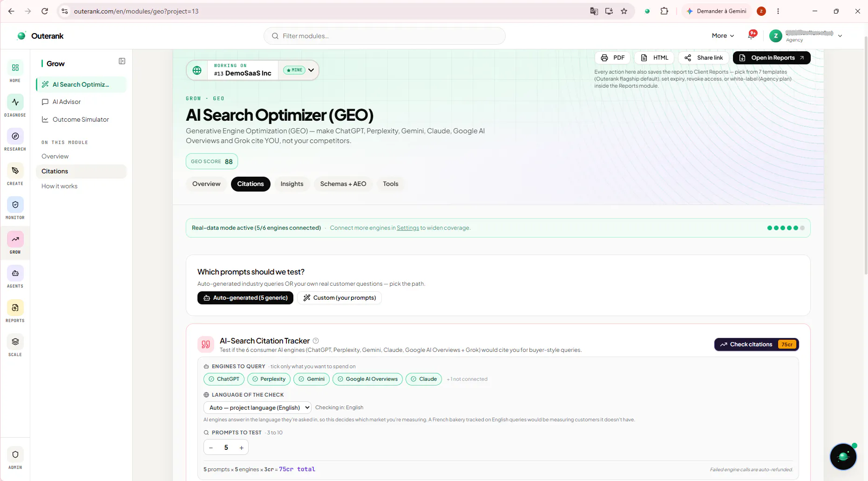Screen dimensions: 868x481
Task: Open Outcome Simulator in sidebar
Action: point(81,119)
